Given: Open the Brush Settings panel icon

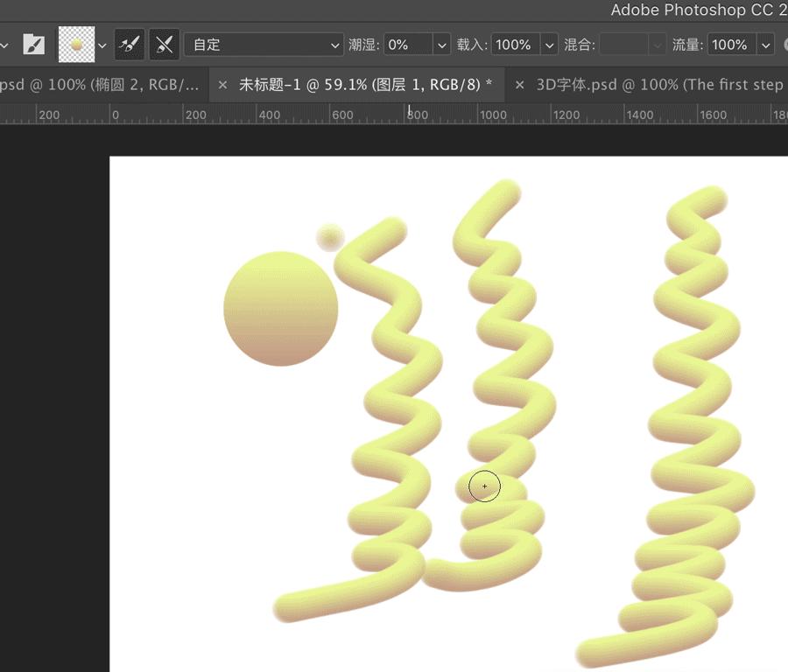Looking at the screenshot, I should click(33, 44).
